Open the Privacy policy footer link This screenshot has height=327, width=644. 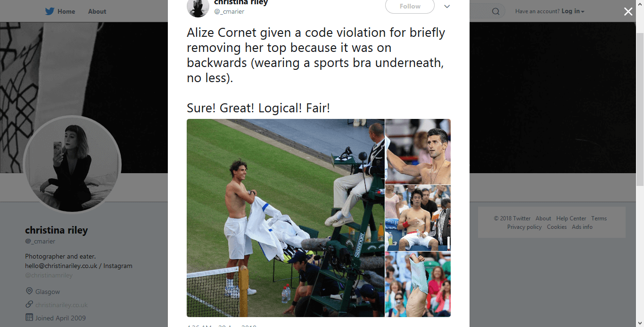(x=524, y=227)
